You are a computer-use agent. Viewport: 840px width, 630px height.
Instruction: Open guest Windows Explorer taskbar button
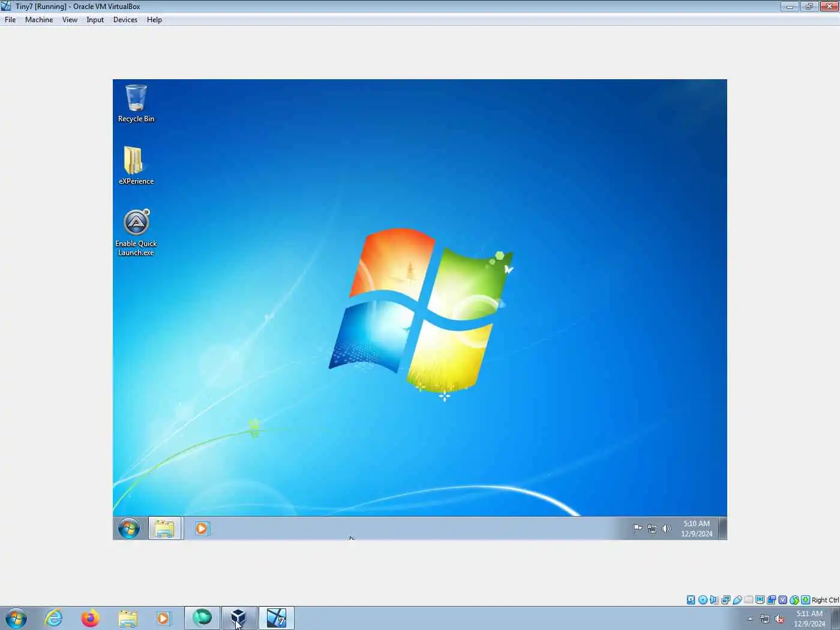pyautogui.click(x=164, y=529)
